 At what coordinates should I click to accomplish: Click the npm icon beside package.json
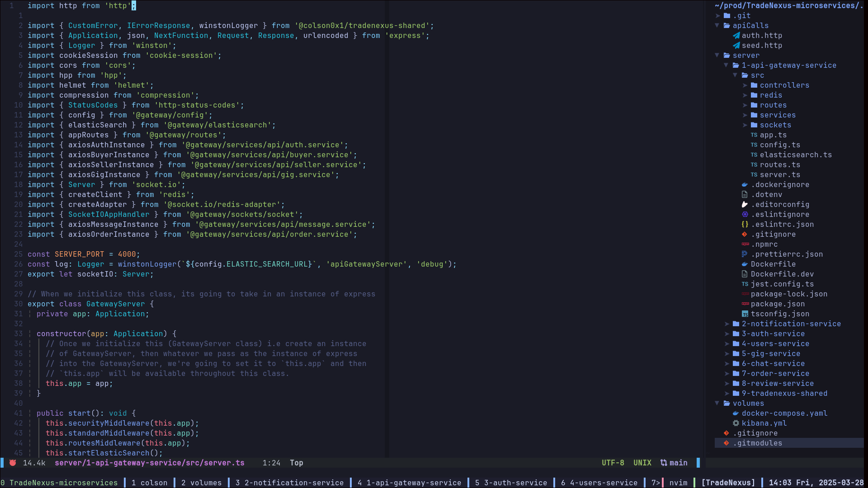745,304
